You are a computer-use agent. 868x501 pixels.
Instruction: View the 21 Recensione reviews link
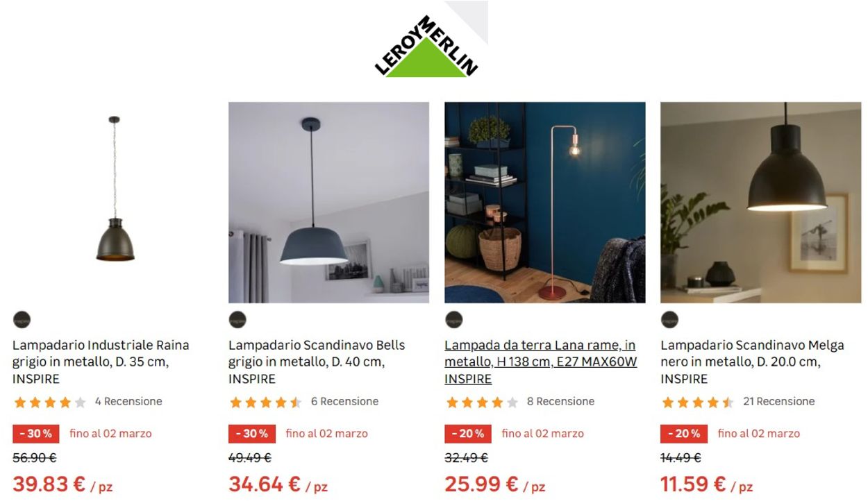[x=778, y=402]
